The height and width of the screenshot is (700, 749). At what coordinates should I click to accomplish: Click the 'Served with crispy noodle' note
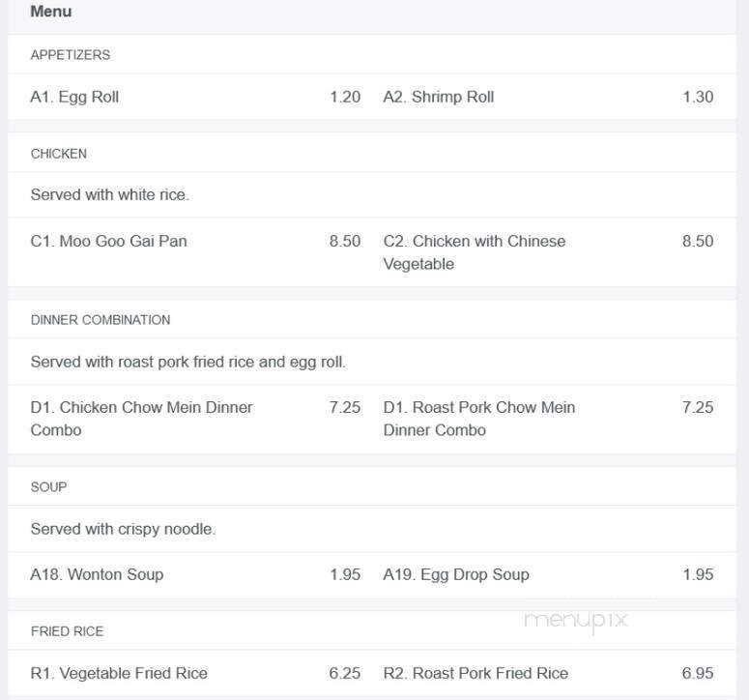click(123, 529)
